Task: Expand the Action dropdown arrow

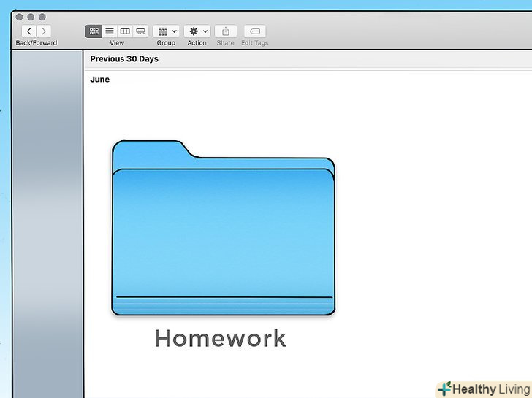Action: [205, 31]
